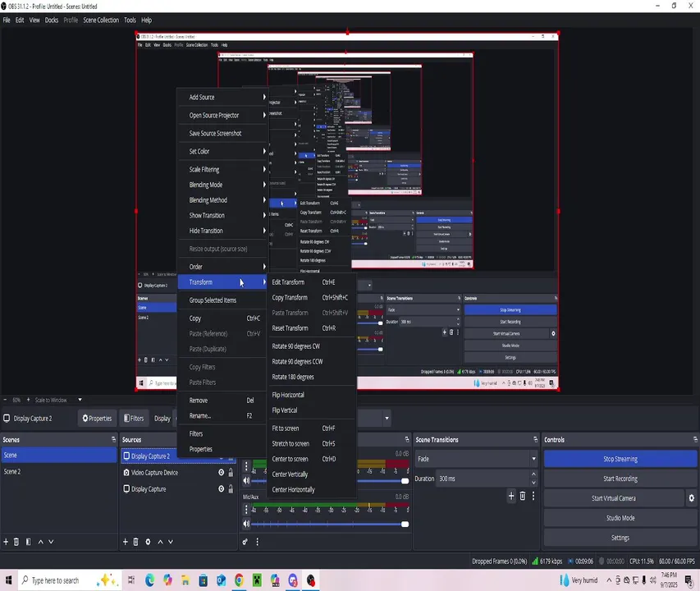
Task: Open source properties gear in the Sources toolbar
Action: click(148, 542)
